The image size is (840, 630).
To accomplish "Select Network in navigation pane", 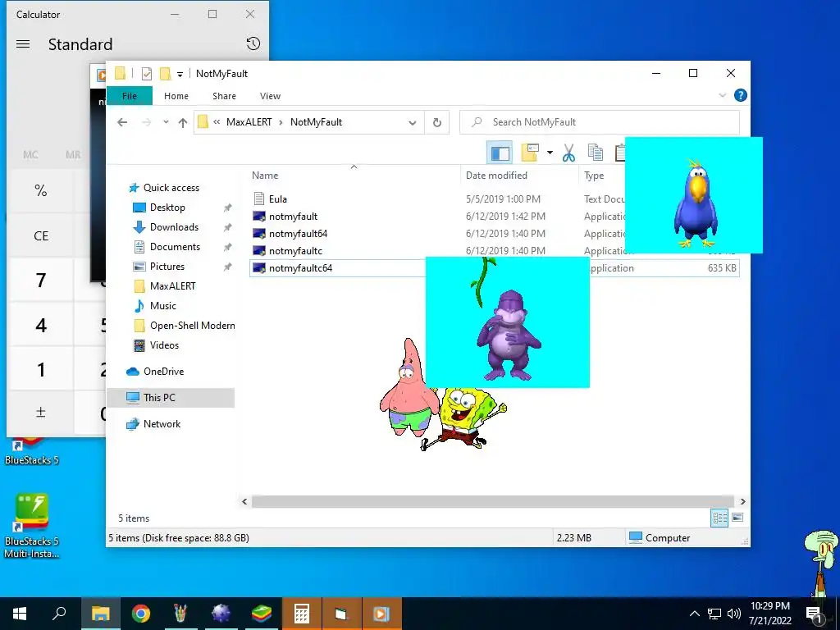I will pos(162,424).
